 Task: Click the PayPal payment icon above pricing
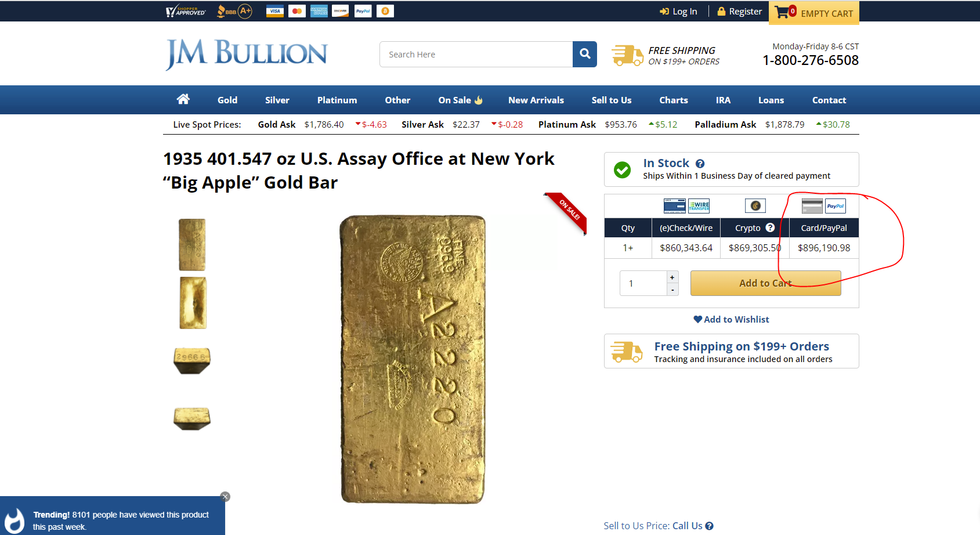pyautogui.click(x=836, y=206)
